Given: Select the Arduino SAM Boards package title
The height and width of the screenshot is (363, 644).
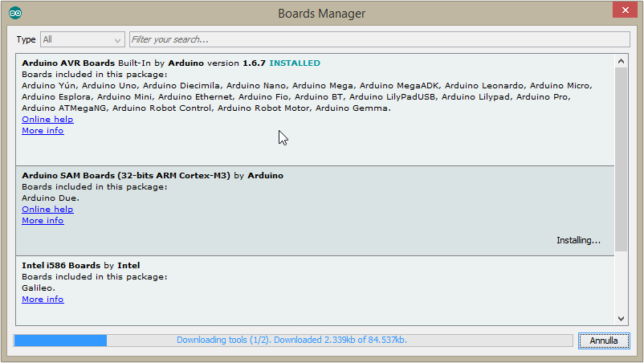Looking at the screenshot, I should point(126,176).
